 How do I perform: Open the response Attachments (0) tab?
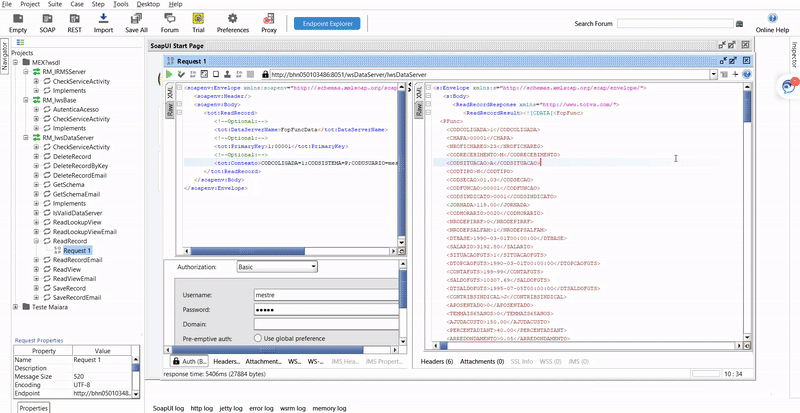click(482, 361)
